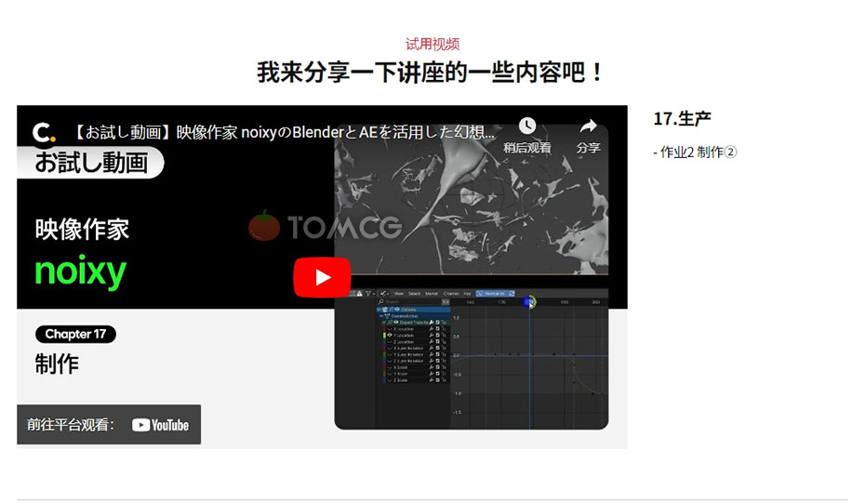Click the Chapter 17 badge
865x504 pixels.
pos(75,334)
